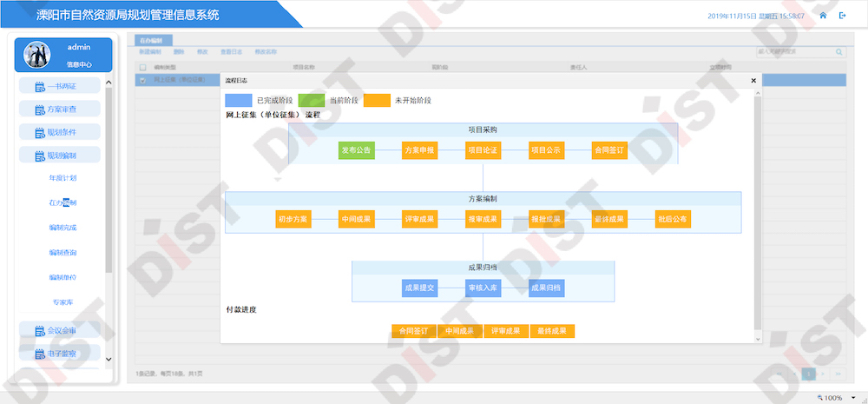
Task: Click the 成果提交 completed stage node
Action: pos(419,288)
